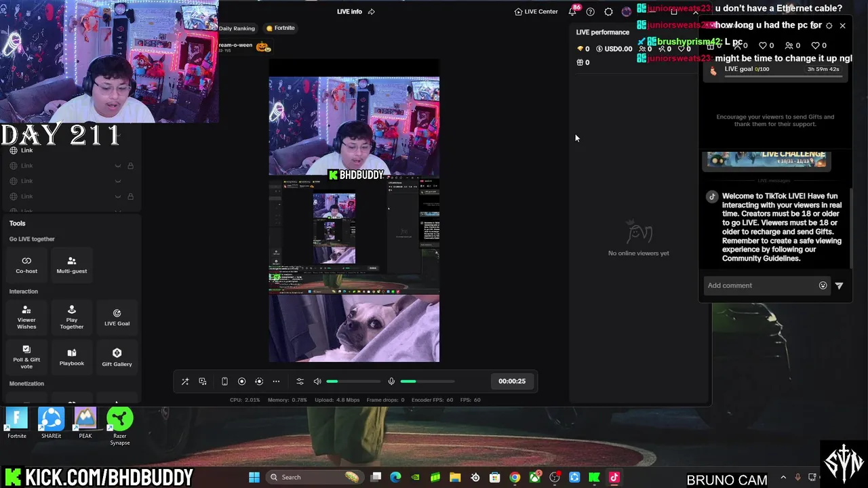Open the more options ellipsis in control bar
Screen dimensions: 868x488
tap(276, 382)
